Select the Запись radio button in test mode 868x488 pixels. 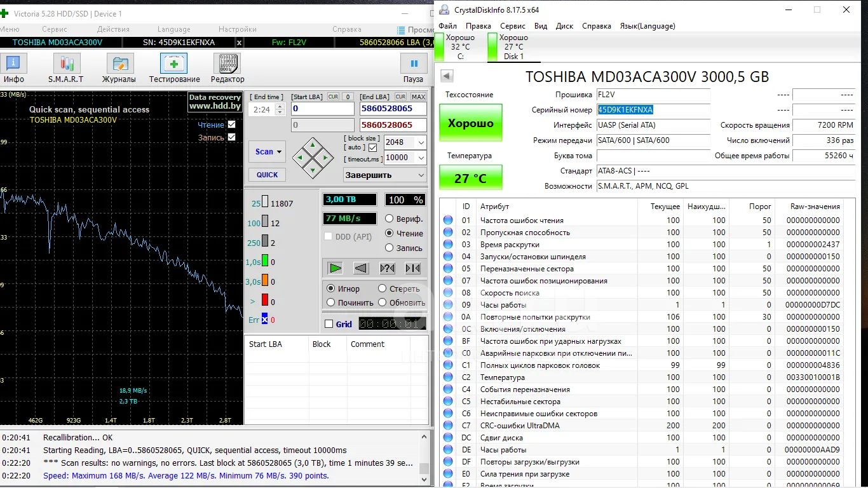(390, 248)
